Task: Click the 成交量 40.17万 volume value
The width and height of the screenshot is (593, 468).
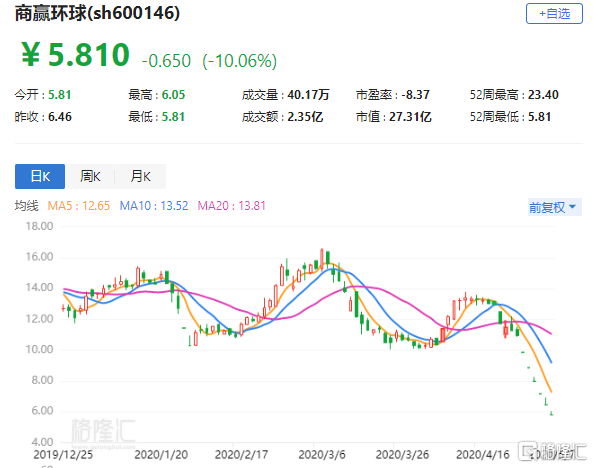Action: point(286,95)
